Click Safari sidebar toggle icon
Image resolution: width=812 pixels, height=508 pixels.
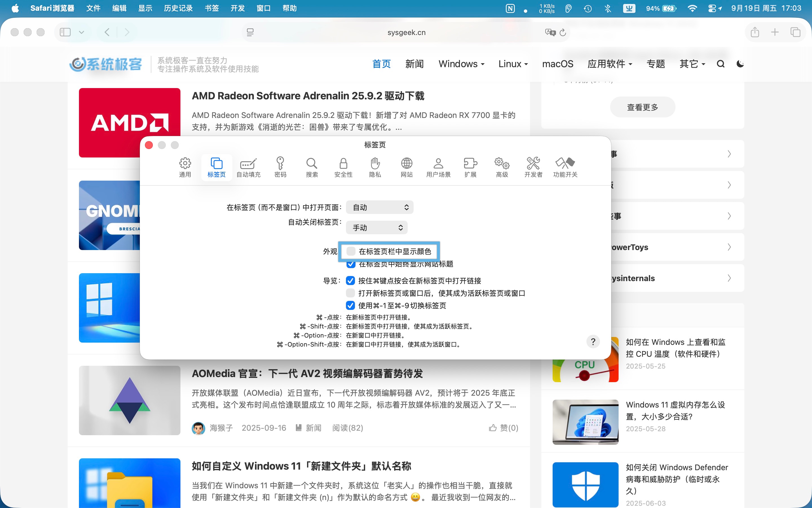(x=65, y=32)
